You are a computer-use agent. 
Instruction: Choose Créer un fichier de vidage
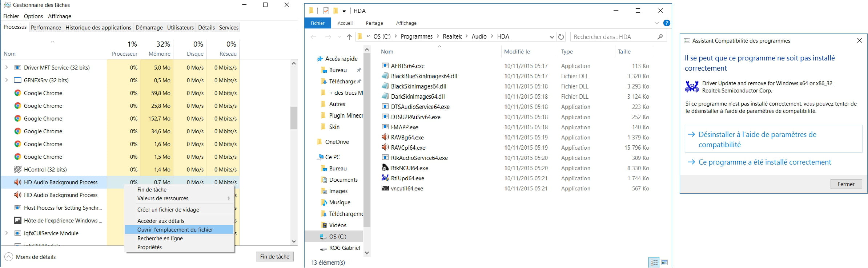tap(180, 209)
